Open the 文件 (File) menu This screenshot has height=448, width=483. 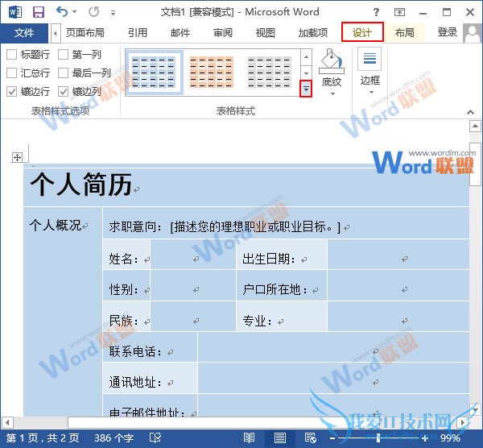[24, 33]
